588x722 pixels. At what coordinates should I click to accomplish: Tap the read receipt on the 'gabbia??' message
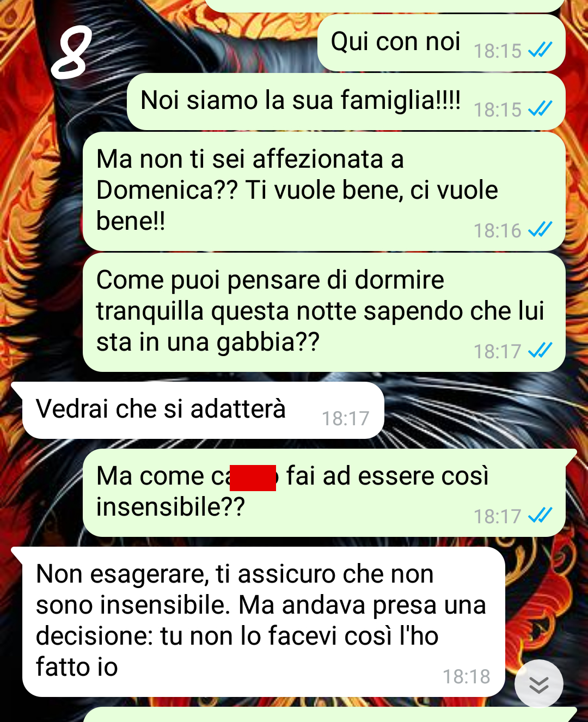pyautogui.click(x=540, y=351)
